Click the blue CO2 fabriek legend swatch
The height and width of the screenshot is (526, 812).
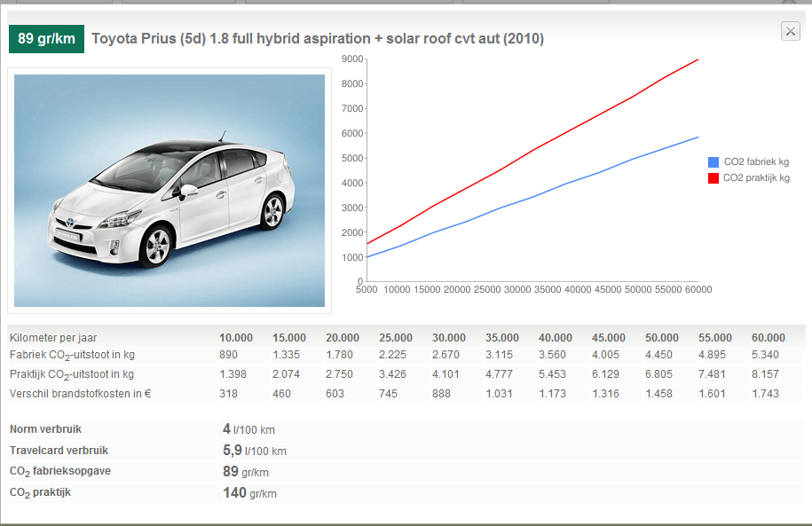pyautogui.click(x=713, y=162)
